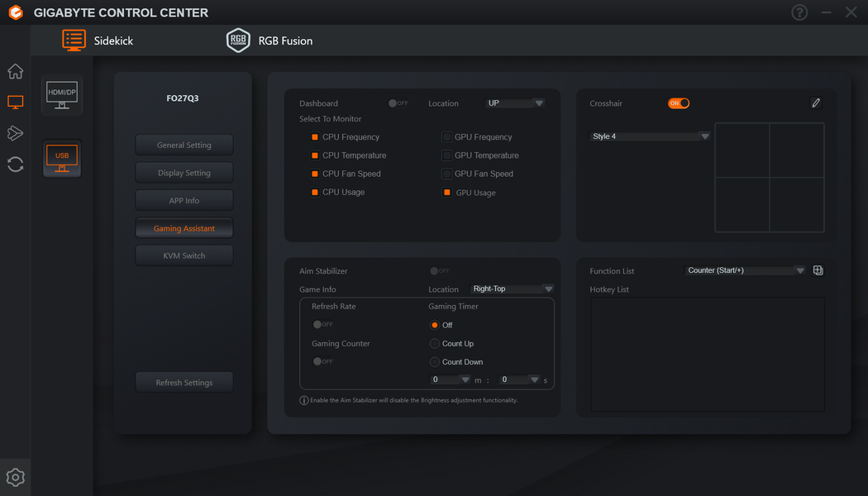Select Gaming Assistant
The image size is (868, 496).
tap(184, 228)
